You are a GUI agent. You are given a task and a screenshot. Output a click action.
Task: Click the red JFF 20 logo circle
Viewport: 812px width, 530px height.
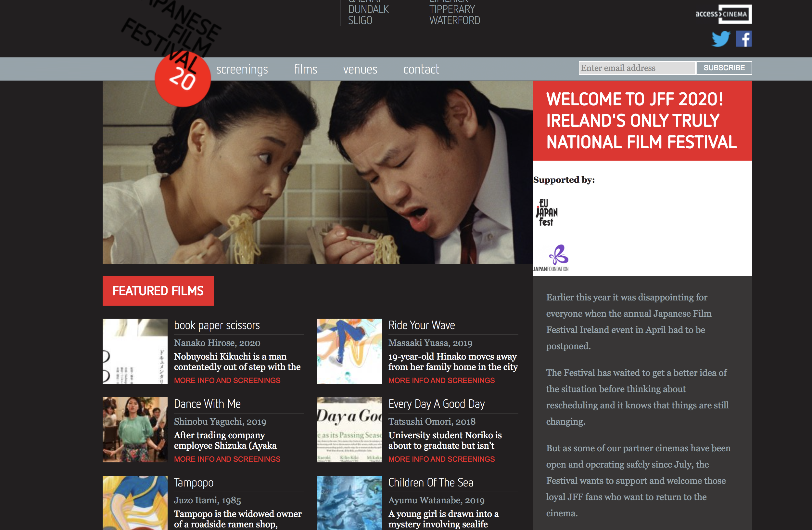[183, 79]
